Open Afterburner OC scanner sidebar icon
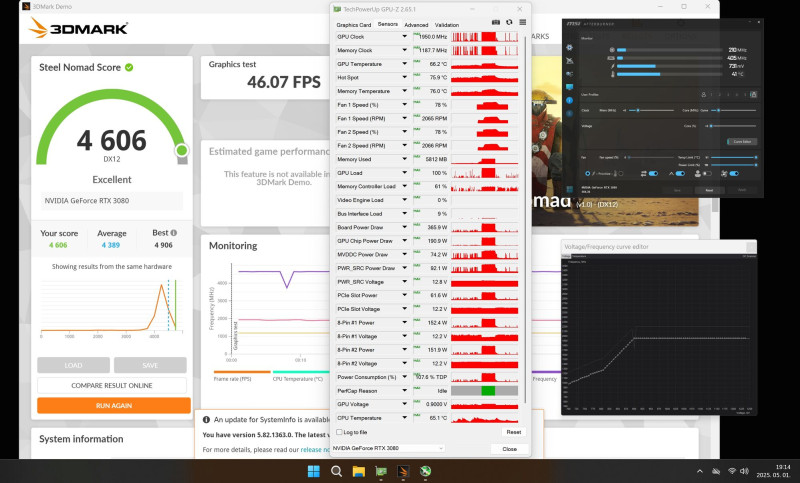 tap(569, 73)
